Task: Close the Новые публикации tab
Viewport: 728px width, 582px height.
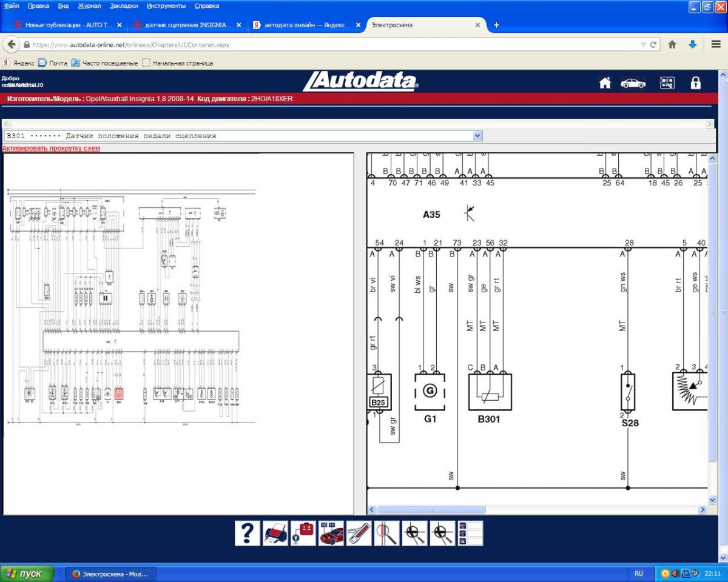Action: [120, 25]
